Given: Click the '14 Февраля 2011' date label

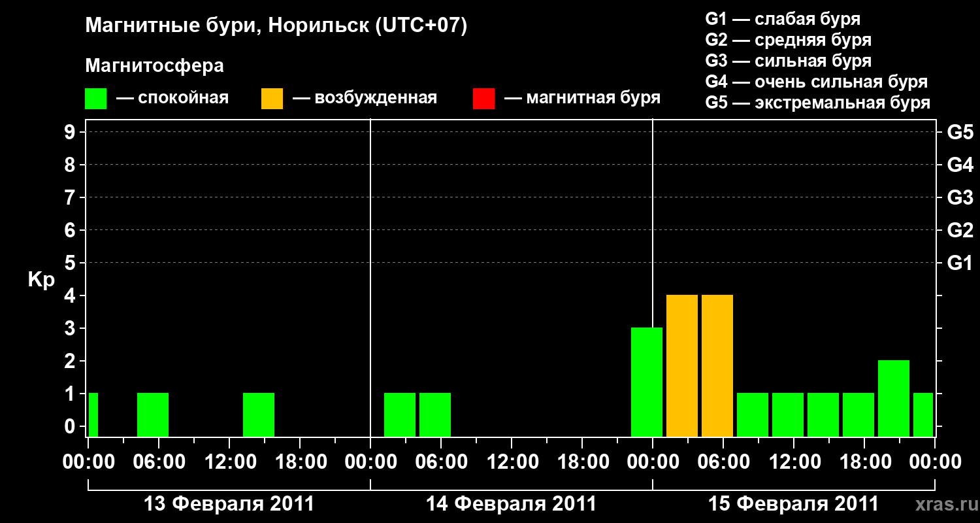Looking at the screenshot, I should pos(511,504).
